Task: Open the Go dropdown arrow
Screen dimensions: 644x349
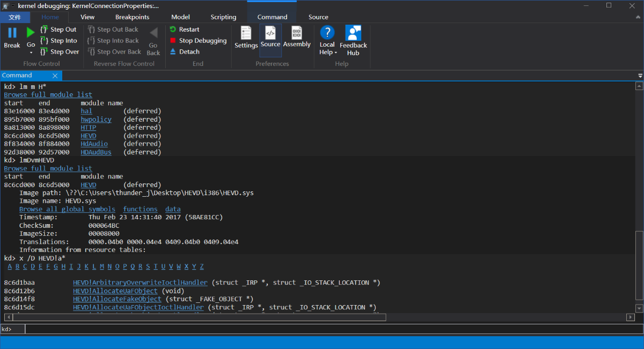Action: tap(31, 53)
